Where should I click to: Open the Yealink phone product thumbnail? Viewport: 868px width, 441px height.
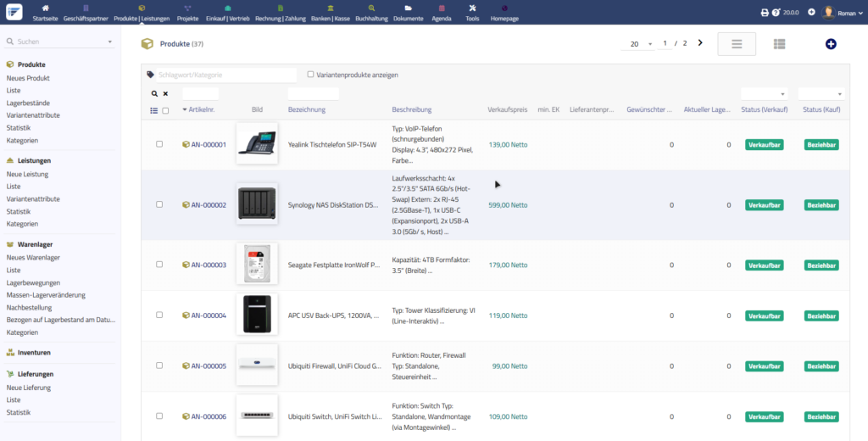tap(257, 143)
